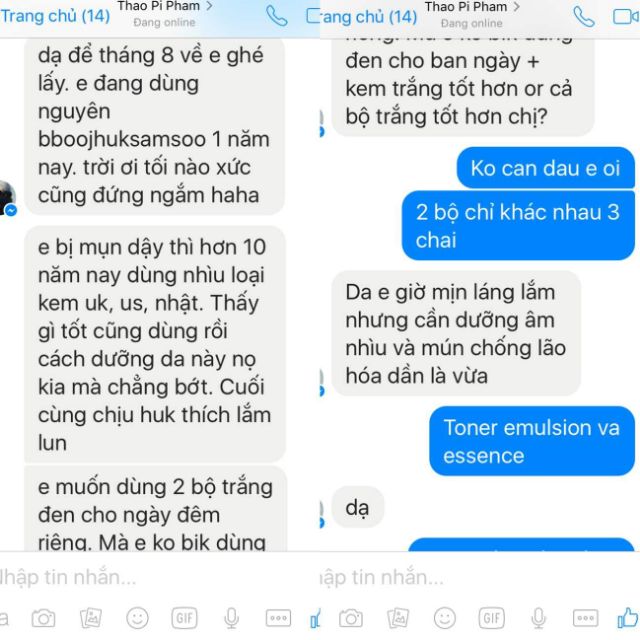Start voice call in right chat header
640x640 pixels.
tap(584, 17)
